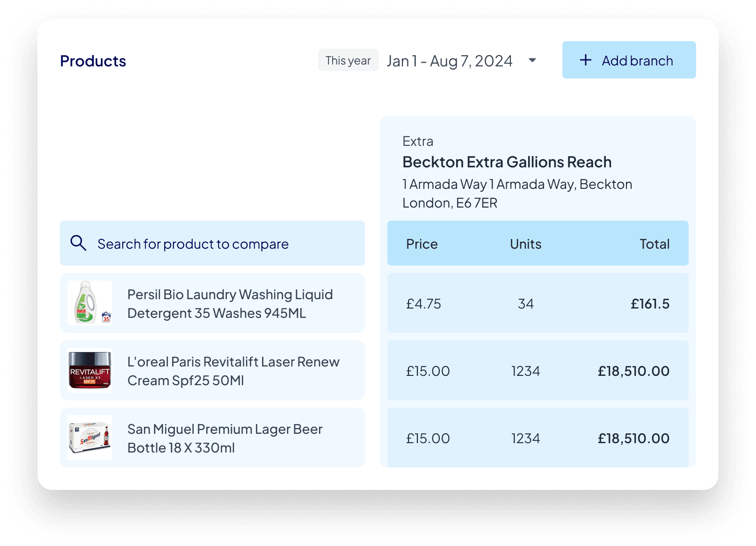This screenshot has height=546, width=756.
Task: Click the £4.75 price cell
Action: (423, 304)
